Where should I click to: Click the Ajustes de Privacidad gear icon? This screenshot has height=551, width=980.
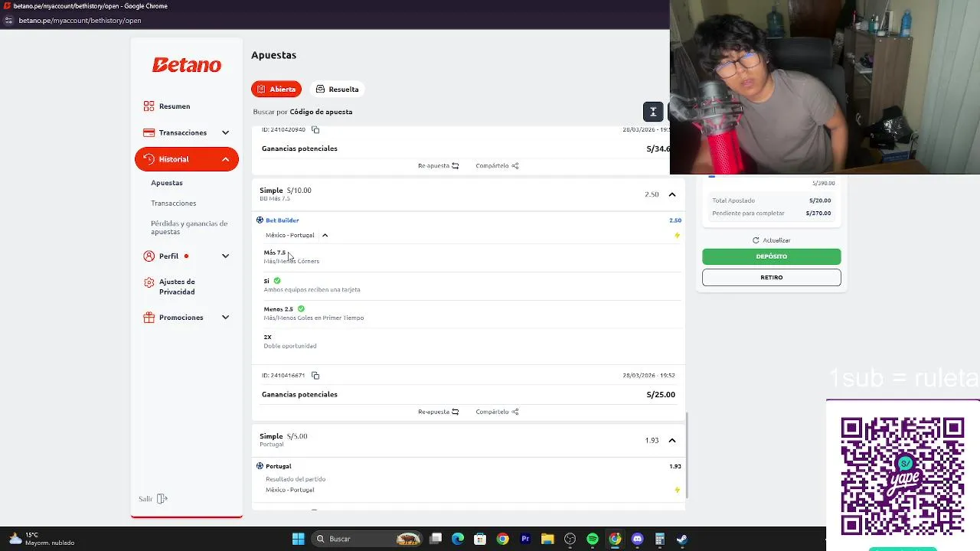[x=149, y=282]
